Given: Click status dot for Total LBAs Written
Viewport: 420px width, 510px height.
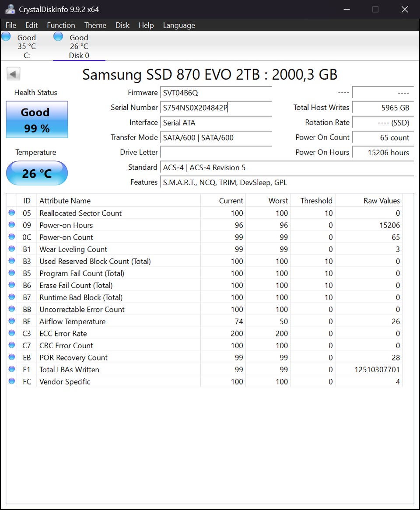Looking at the screenshot, I should point(12,369).
